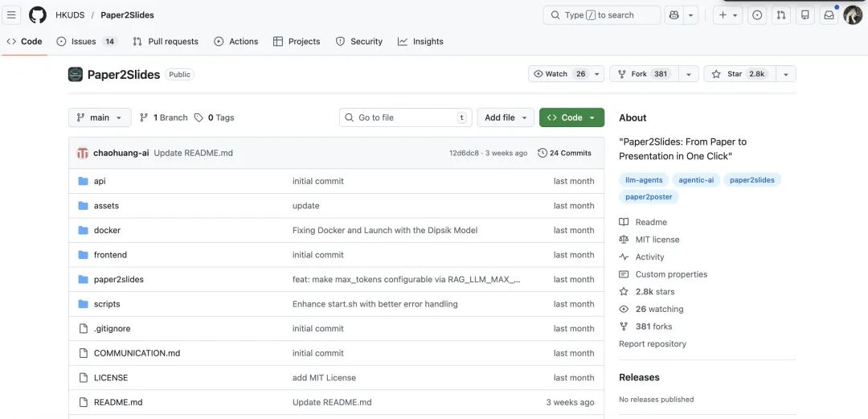Image resolution: width=868 pixels, height=419 pixels.
Task: Open the main branch selector
Action: (x=100, y=117)
